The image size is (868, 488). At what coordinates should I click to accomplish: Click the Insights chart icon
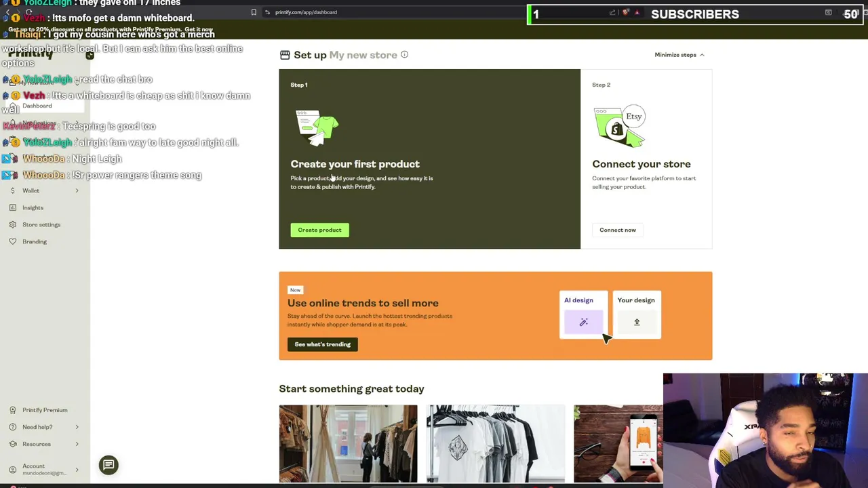[12, 207]
